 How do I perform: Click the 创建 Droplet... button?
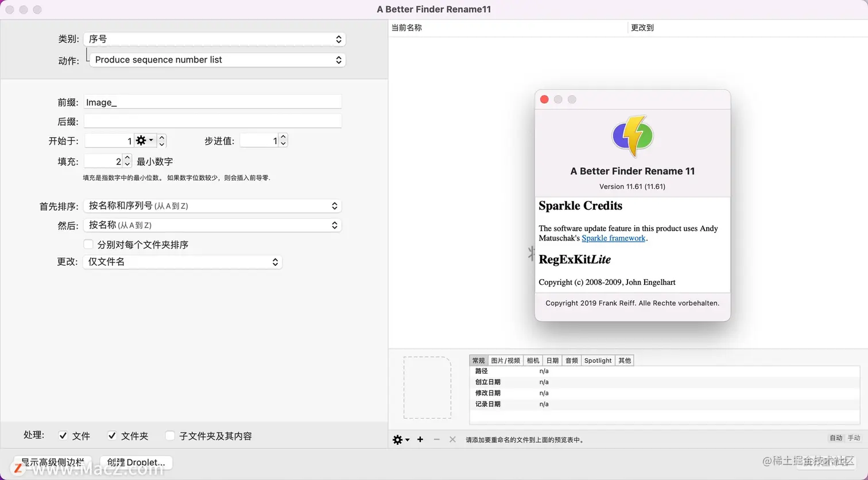[135, 462]
